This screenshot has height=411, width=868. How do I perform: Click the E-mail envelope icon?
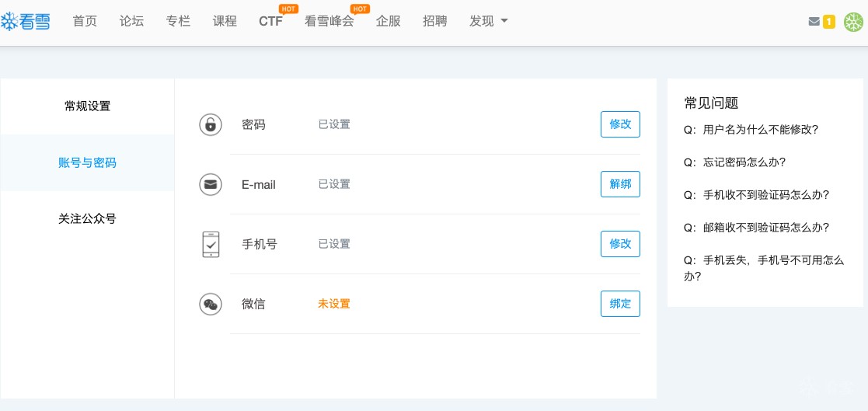coord(210,184)
